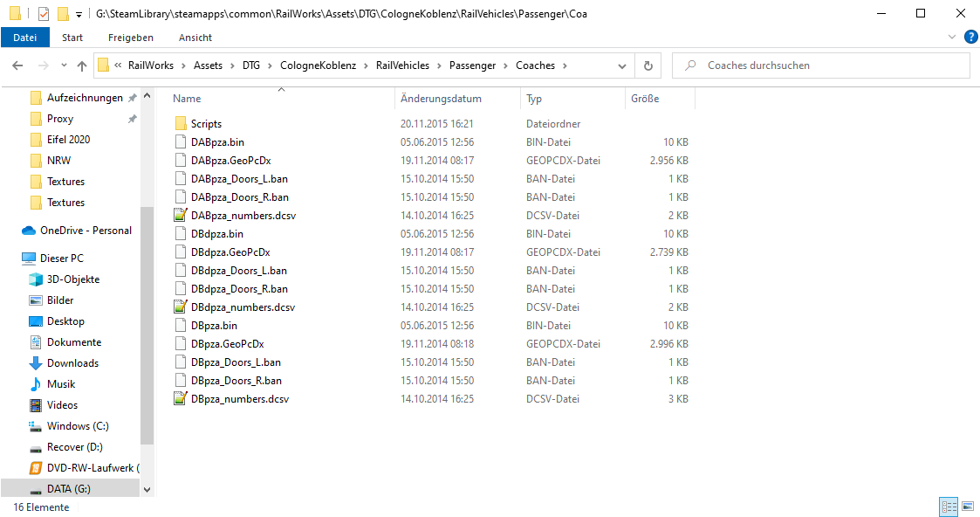
Task: Switch to the Ansicht ribbon tab
Action: [x=195, y=38]
